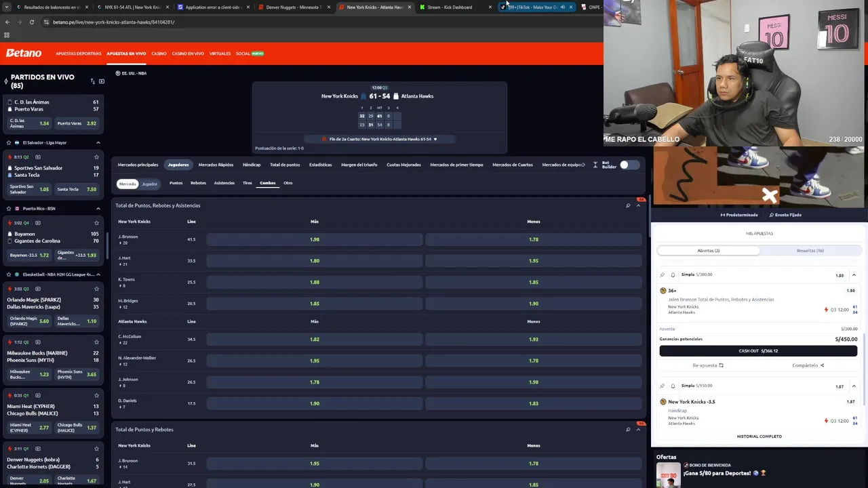Screen dimensions: 868x488
Task: Click the video icon beside Partidos en Vivo header
Action: pyautogui.click(x=102, y=81)
